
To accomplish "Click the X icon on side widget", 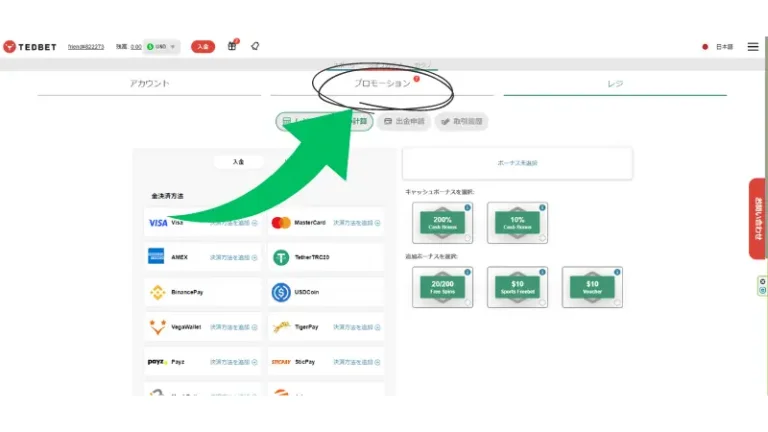I will pos(763,282).
